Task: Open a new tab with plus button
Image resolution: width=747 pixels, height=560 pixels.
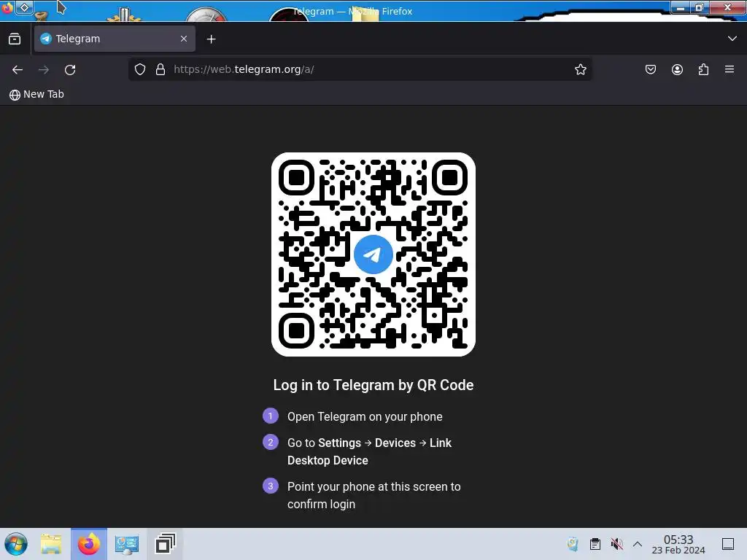Action: pos(211,39)
